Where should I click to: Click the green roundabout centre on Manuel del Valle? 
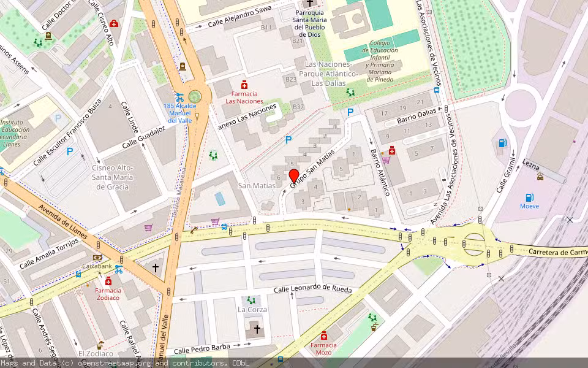coord(195,96)
